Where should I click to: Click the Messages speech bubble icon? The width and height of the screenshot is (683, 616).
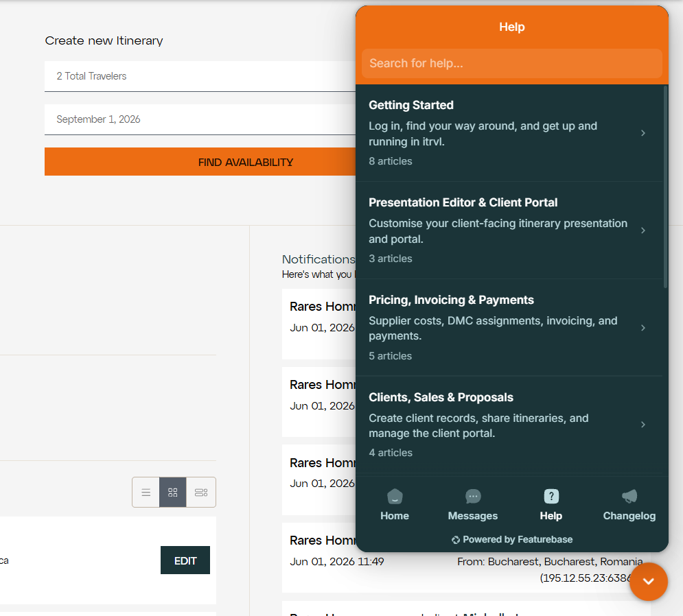473,496
